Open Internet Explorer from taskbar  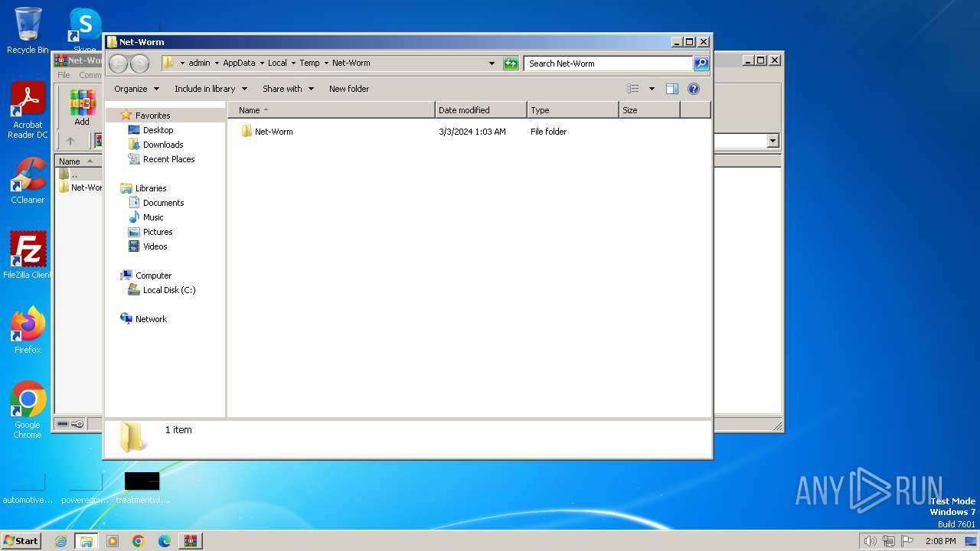61,541
